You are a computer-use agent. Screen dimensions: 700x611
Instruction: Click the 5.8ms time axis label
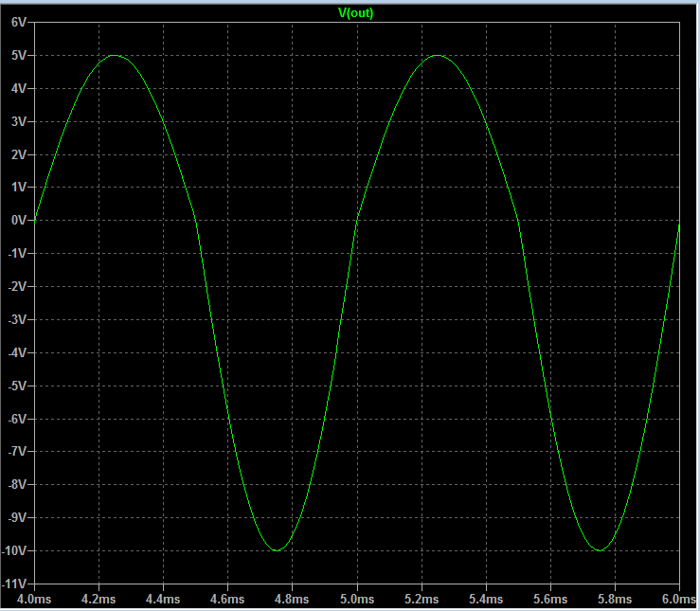pyautogui.click(x=615, y=599)
